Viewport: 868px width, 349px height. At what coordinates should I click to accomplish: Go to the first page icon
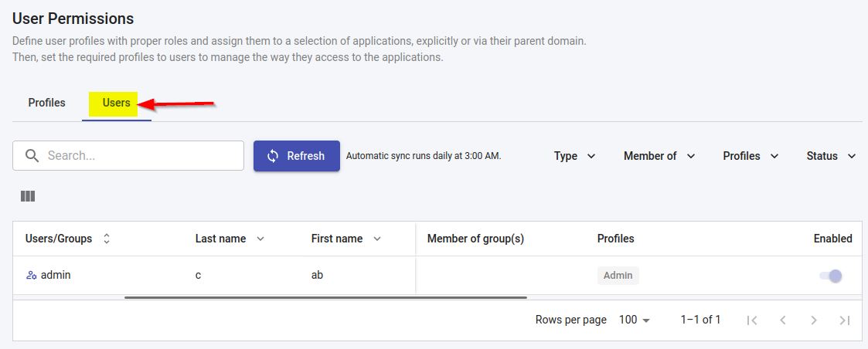[x=752, y=320]
